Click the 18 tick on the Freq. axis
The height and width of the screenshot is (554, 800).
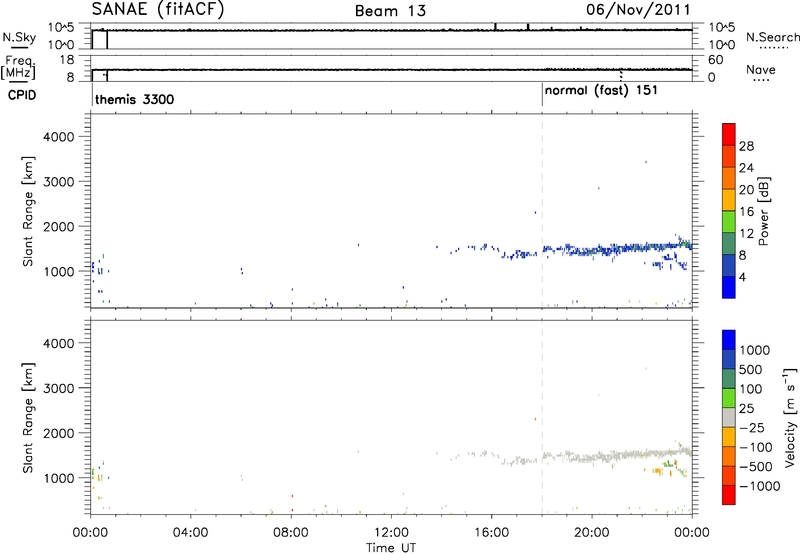click(67, 60)
